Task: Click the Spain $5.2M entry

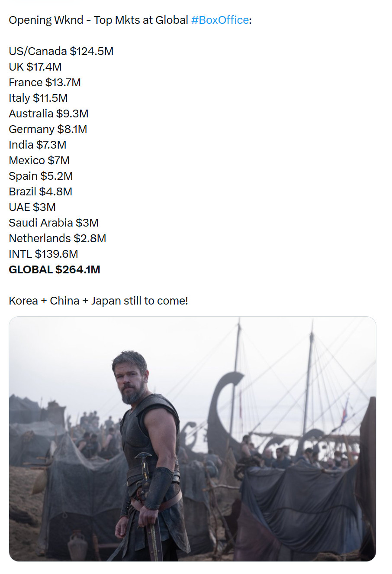Action: pos(41,176)
